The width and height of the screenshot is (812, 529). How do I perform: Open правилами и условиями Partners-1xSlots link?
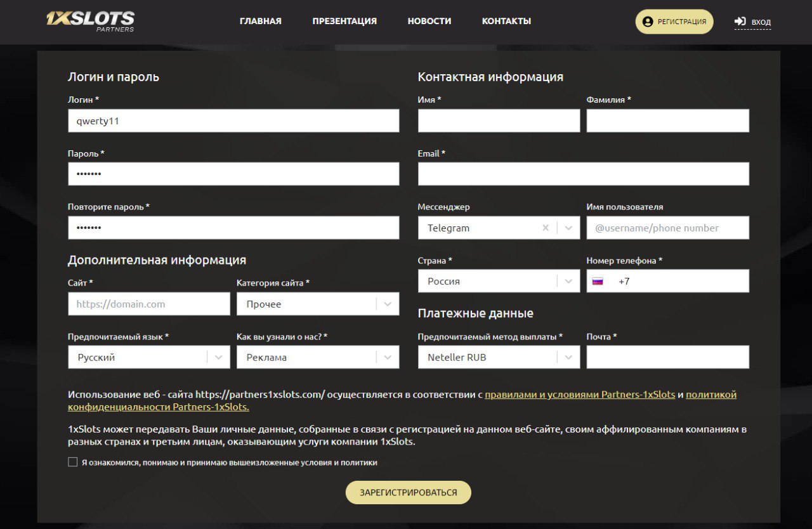[580, 395]
